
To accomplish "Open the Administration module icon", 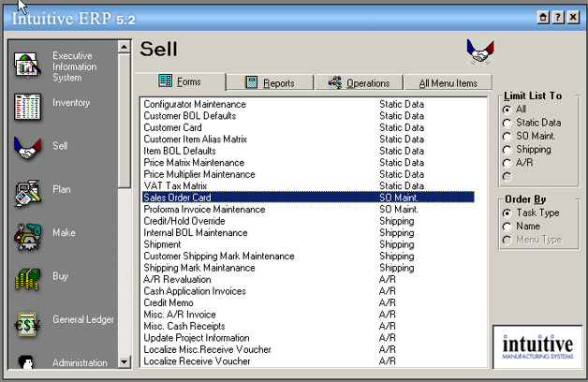I will [x=26, y=361].
